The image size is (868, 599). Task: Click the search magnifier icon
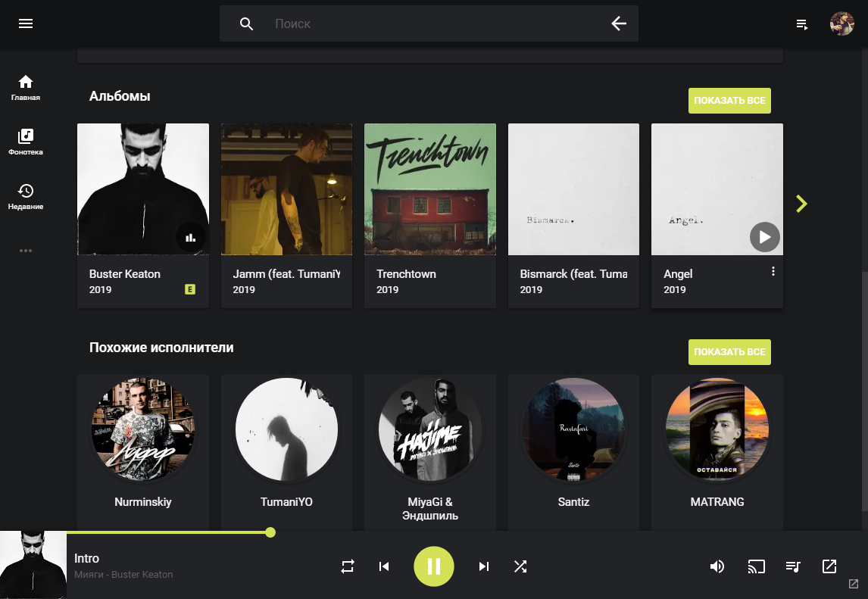pos(246,23)
